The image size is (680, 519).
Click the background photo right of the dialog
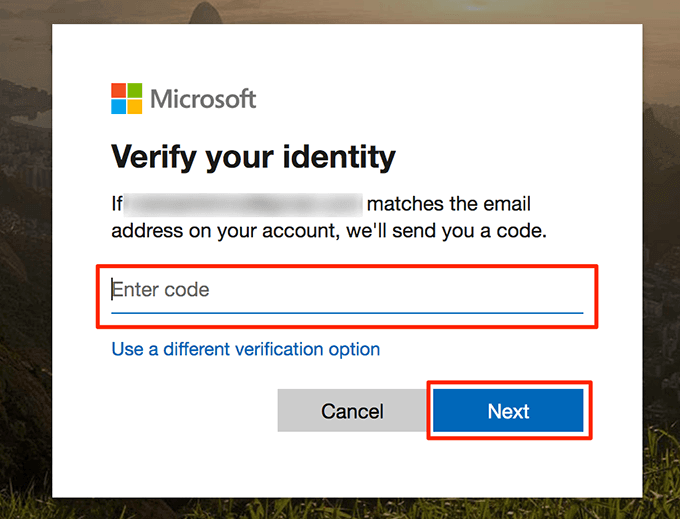coord(660,260)
